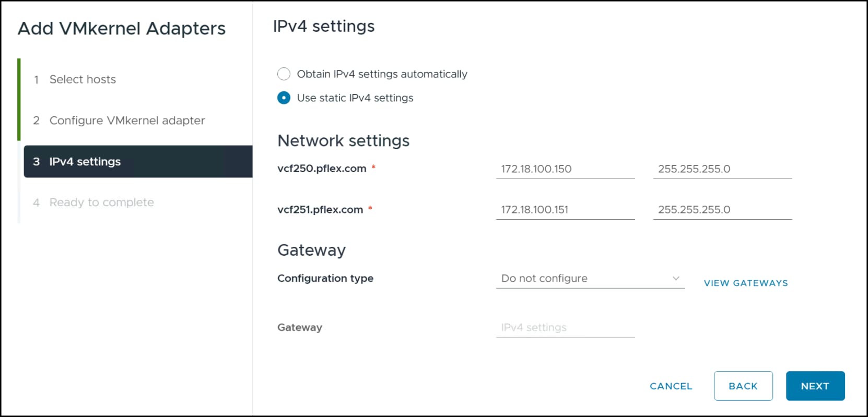Select Use static IPv4 settings radio button
The width and height of the screenshot is (868, 417).
tap(284, 98)
